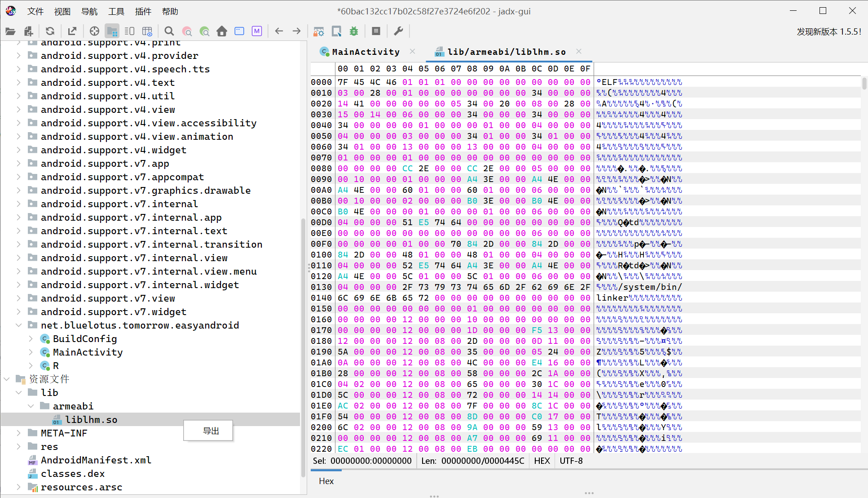Click the purple M main activity icon
This screenshot has height=498, width=868.
[257, 31]
